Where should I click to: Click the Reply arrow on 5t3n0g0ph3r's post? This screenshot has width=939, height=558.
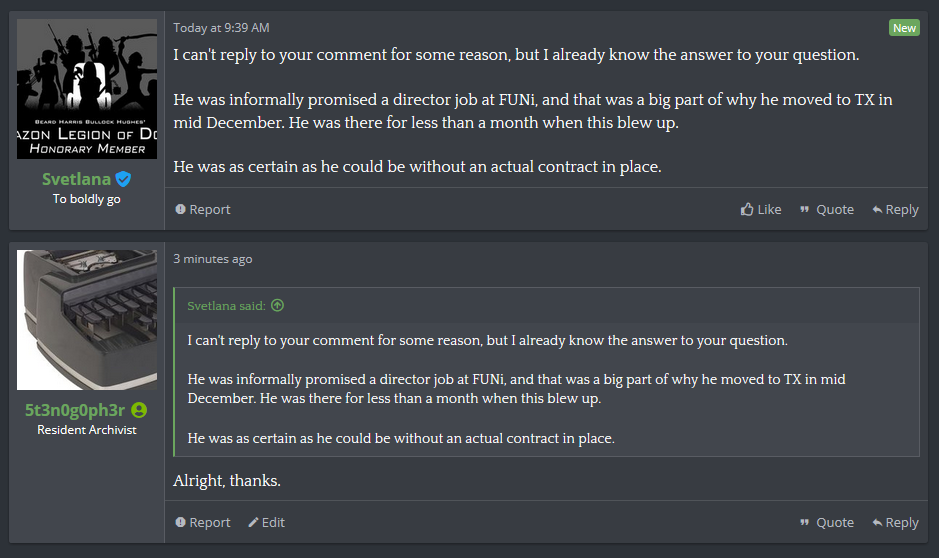(x=877, y=523)
